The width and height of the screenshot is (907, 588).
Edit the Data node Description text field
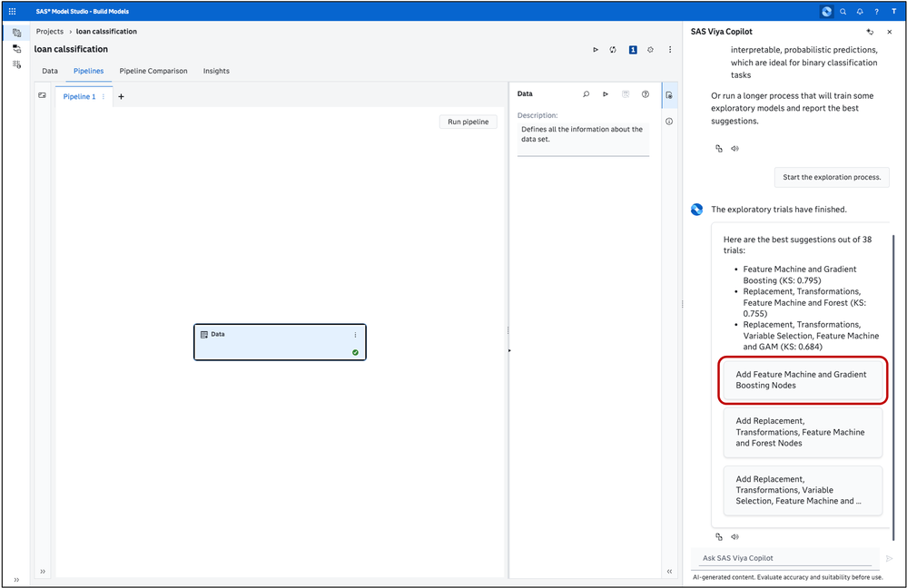583,139
